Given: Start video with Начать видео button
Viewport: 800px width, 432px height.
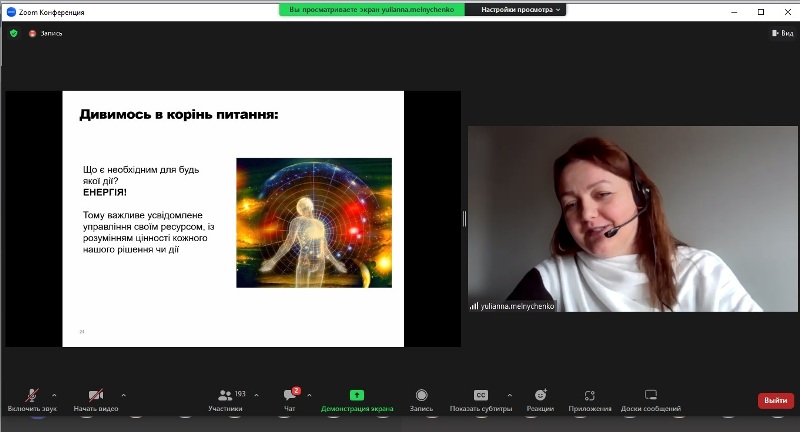Looking at the screenshot, I should (x=95, y=396).
